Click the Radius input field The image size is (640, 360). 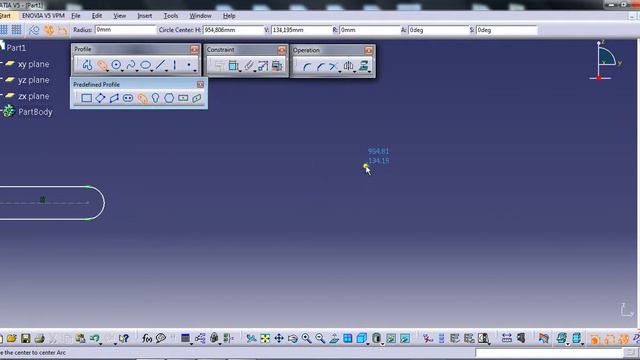(125, 30)
